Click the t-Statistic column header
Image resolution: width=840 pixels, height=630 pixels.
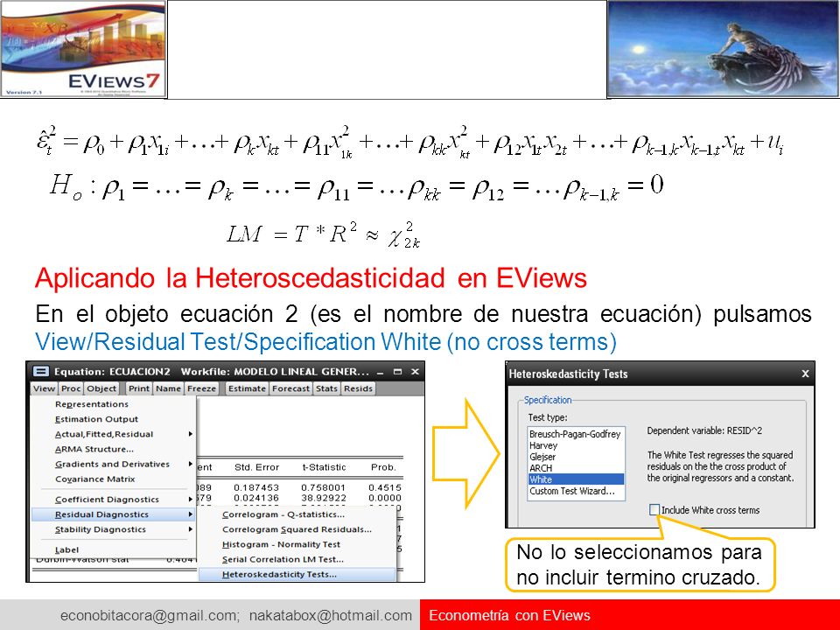point(324,467)
